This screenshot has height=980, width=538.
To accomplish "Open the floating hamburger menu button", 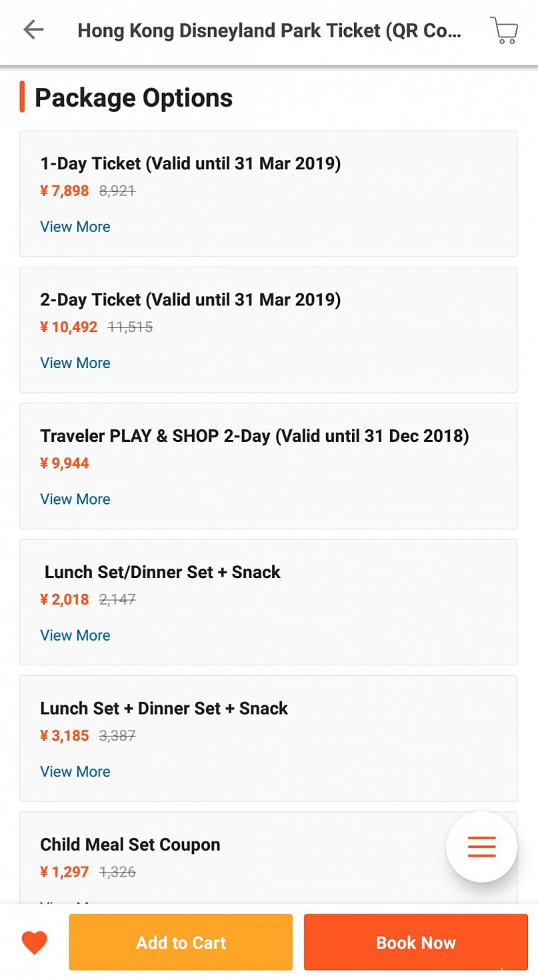I will (x=481, y=847).
